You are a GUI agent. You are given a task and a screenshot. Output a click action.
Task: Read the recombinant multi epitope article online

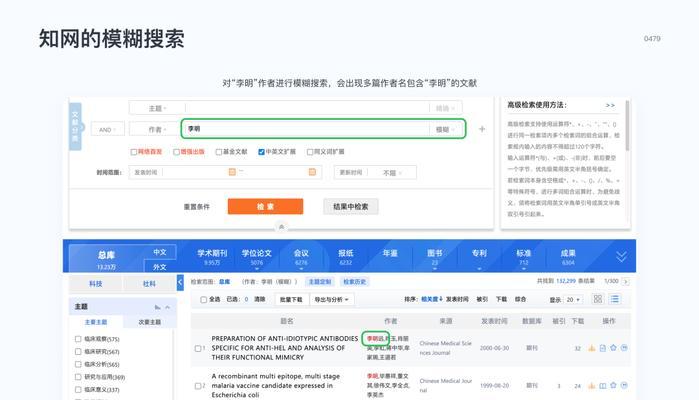click(603, 386)
